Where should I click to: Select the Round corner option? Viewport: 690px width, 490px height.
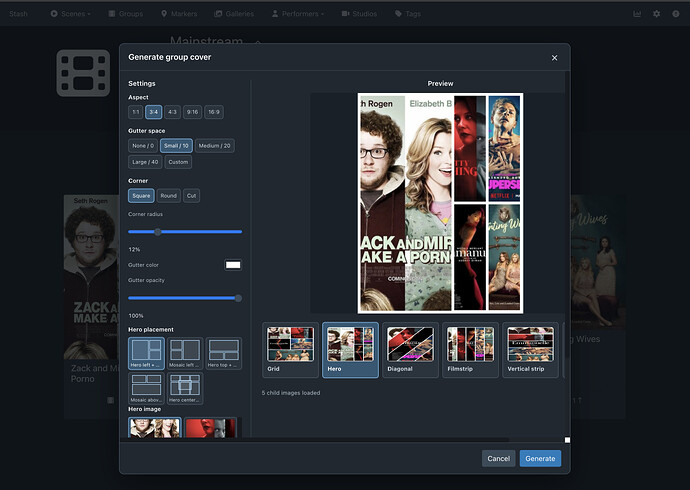[x=169, y=196]
